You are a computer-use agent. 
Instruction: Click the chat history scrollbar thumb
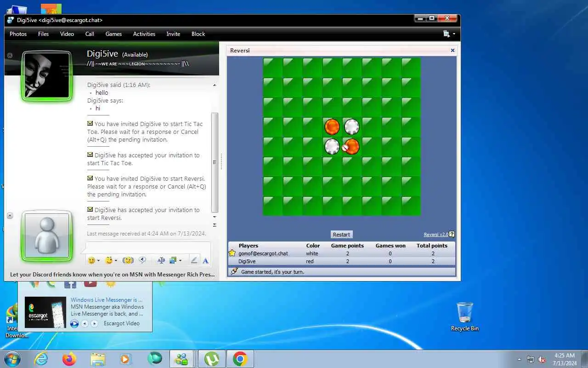point(215,162)
